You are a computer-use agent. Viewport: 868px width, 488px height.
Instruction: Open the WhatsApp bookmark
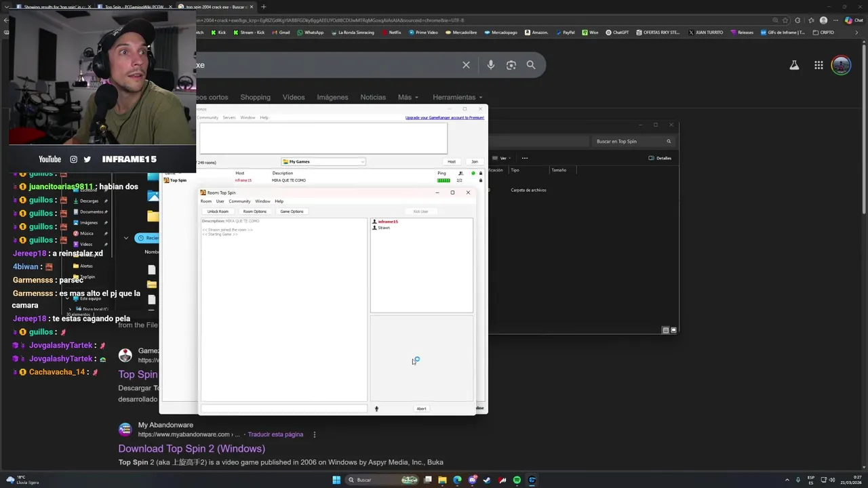pos(310,33)
